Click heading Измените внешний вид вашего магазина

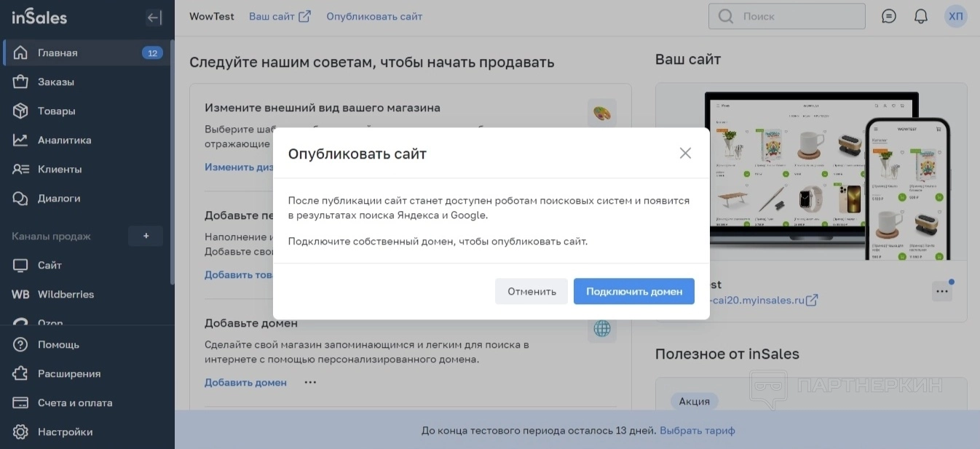tap(323, 108)
